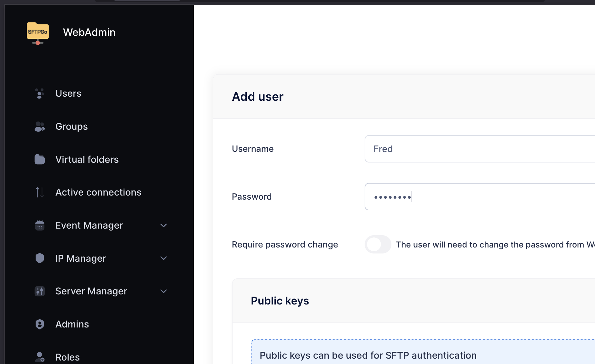
Task: Enable the Require password change toggle
Action: pos(378,244)
